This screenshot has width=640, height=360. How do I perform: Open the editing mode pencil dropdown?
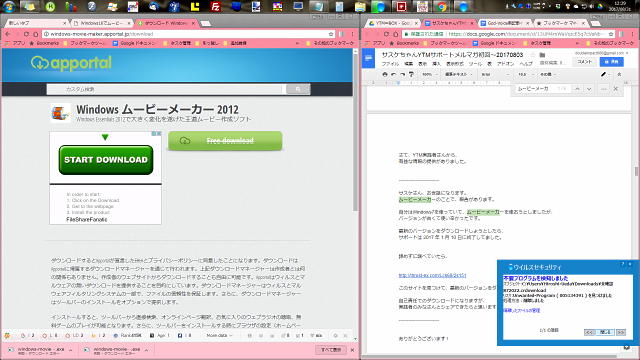606,74
